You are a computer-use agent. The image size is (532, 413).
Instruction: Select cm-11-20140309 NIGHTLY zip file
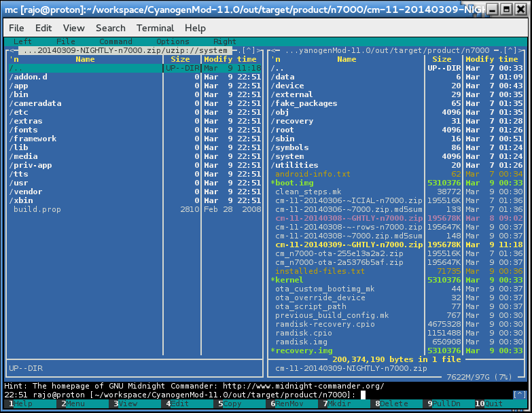click(397, 245)
